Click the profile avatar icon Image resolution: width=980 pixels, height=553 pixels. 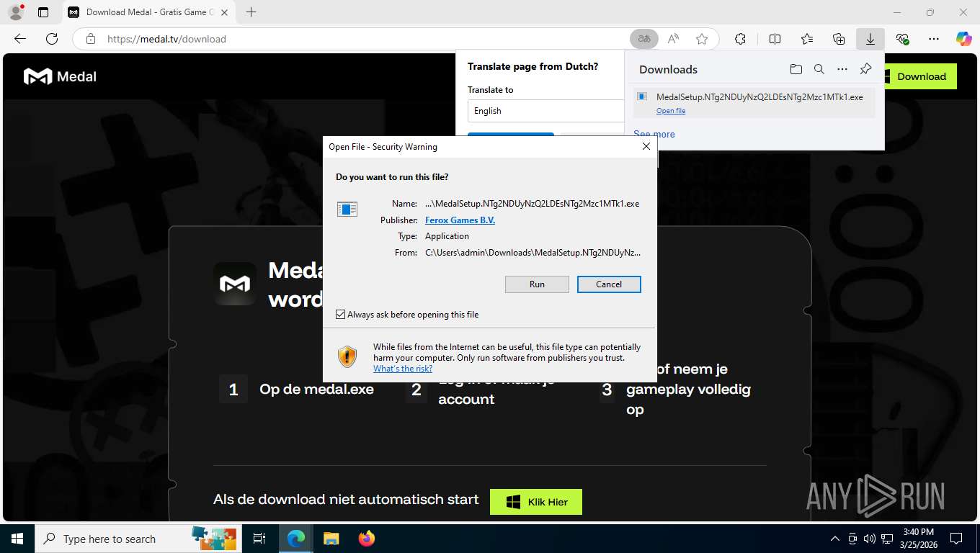coord(15,12)
